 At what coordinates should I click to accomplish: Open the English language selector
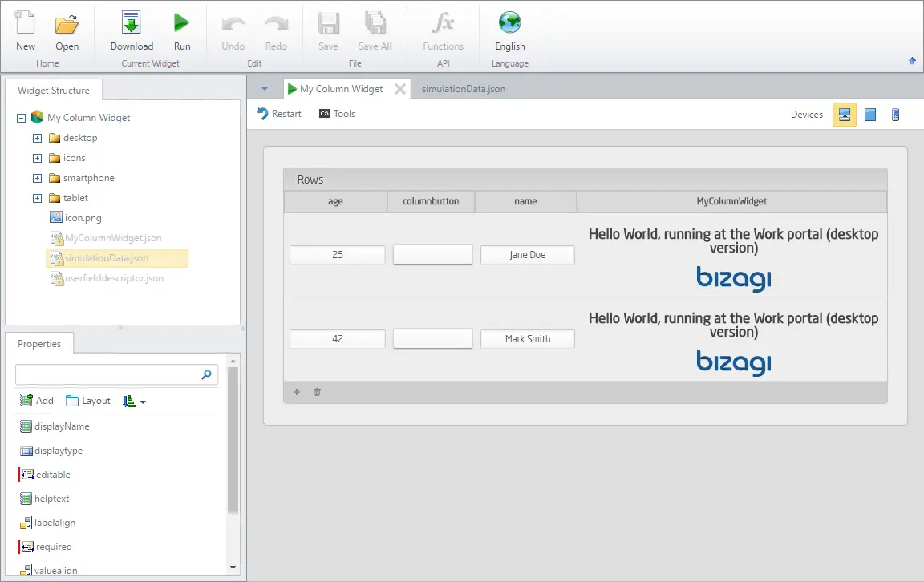pyautogui.click(x=510, y=30)
